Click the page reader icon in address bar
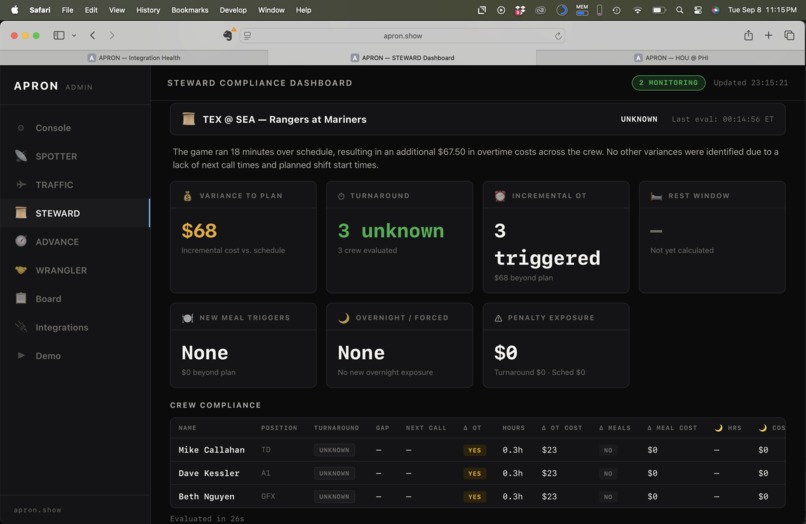806x524 pixels. [x=248, y=35]
